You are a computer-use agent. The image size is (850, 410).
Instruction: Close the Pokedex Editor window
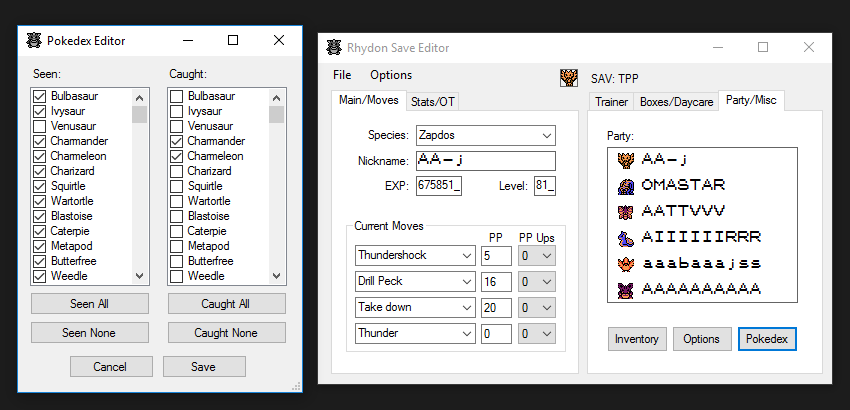279,40
